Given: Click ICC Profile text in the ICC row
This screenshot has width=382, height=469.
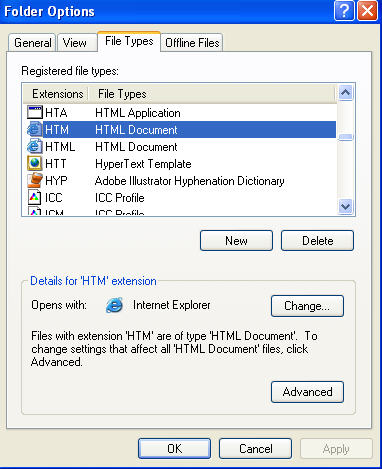Looking at the screenshot, I should [x=120, y=198].
